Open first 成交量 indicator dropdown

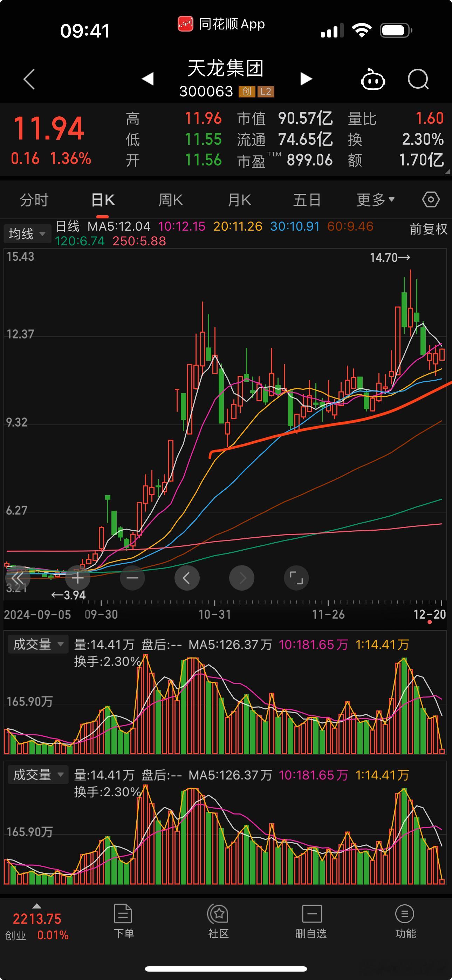[x=38, y=644]
